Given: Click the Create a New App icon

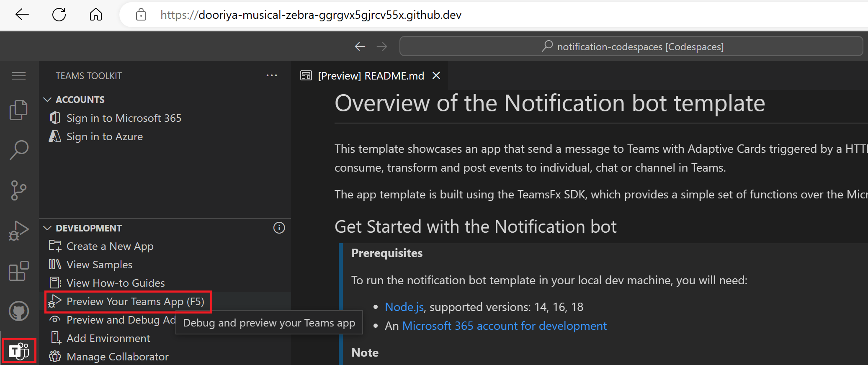Looking at the screenshot, I should (x=55, y=246).
